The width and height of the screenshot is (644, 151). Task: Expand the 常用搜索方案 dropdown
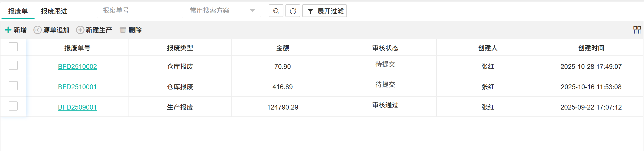[x=252, y=10]
